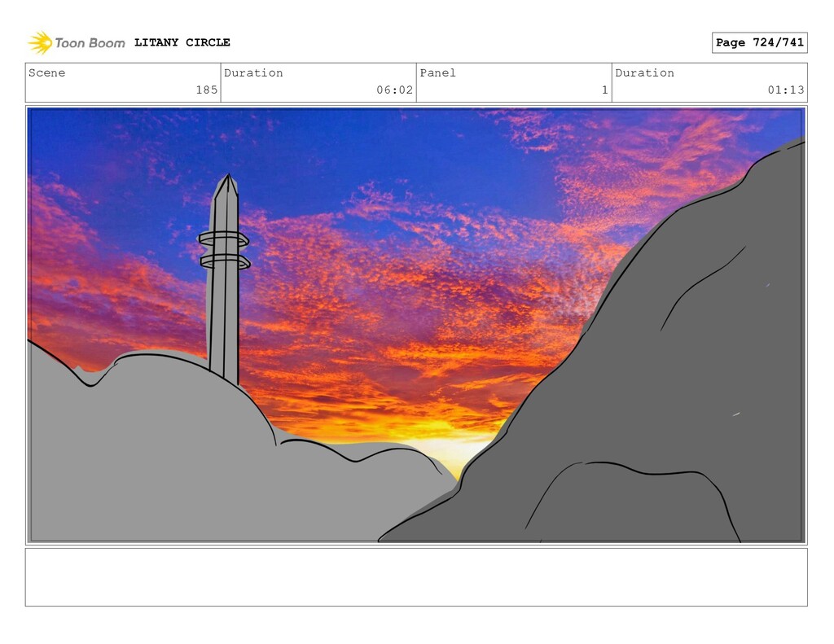Select the Panel label
Screen dimensions: 834x644
click(437, 72)
